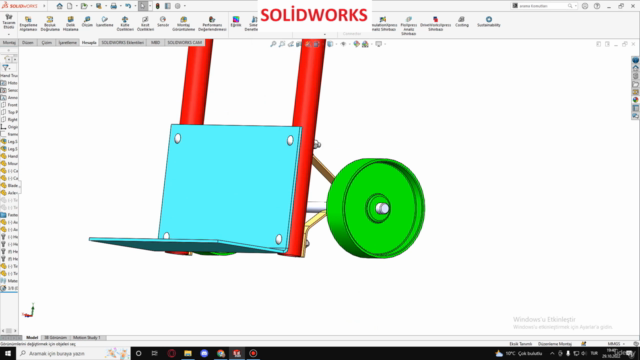Select the Model bottom tab
The height and width of the screenshot is (360, 640).
[x=32, y=338]
